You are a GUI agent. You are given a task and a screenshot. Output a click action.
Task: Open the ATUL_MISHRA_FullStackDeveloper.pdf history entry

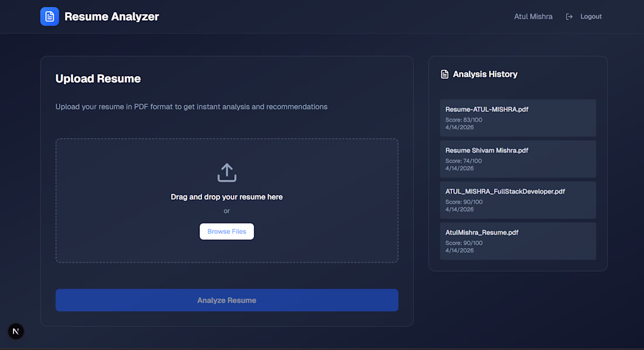[x=518, y=200]
